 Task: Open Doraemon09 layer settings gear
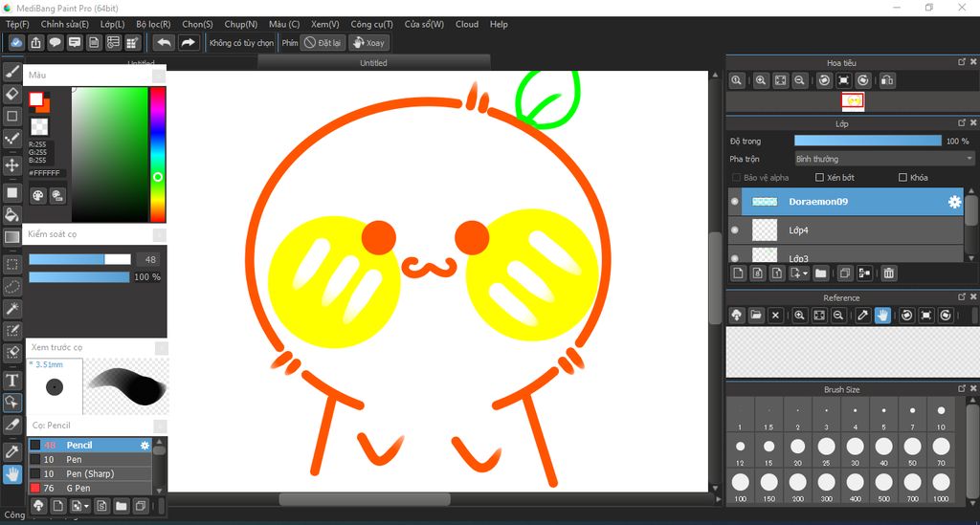click(x=954, y=202)
